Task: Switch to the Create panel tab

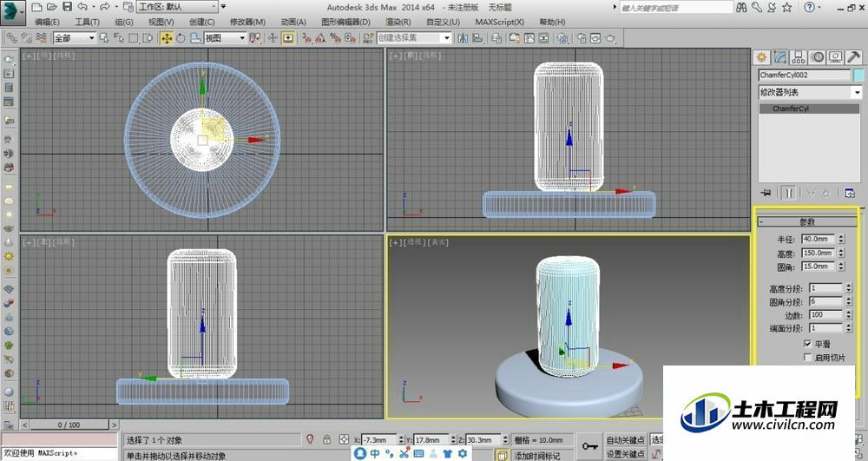Action: 762,57
